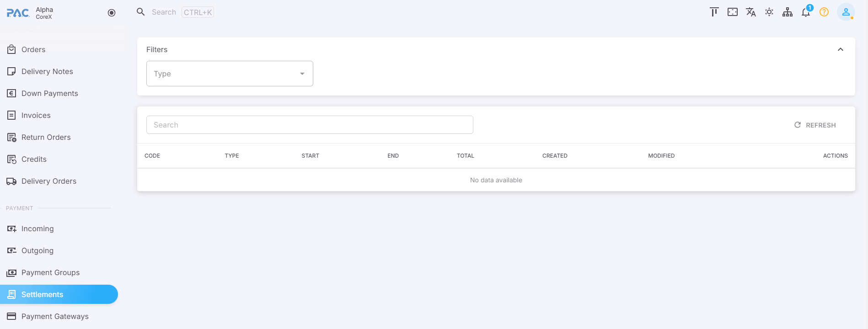Click the table search input field
Image resolution: width=868 pixels, height=329 pixels.
pyautogui.click(x=310, y=125)
